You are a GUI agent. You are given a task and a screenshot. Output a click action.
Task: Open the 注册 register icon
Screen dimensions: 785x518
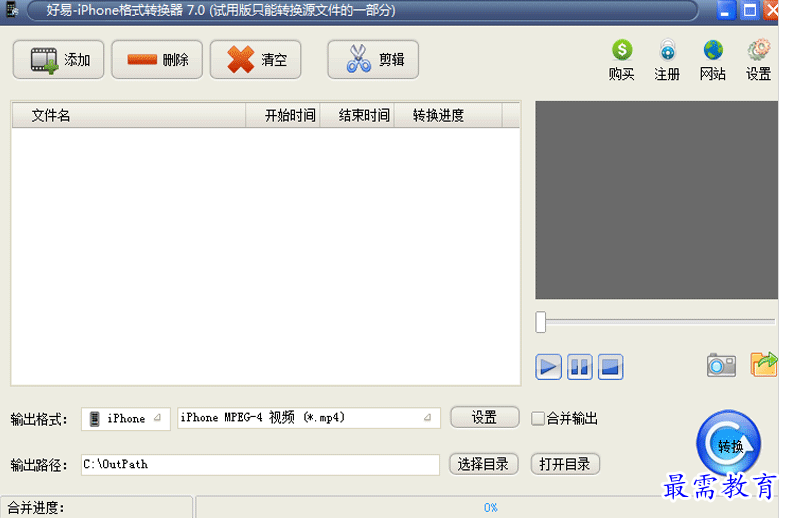[x=667, y=60]
